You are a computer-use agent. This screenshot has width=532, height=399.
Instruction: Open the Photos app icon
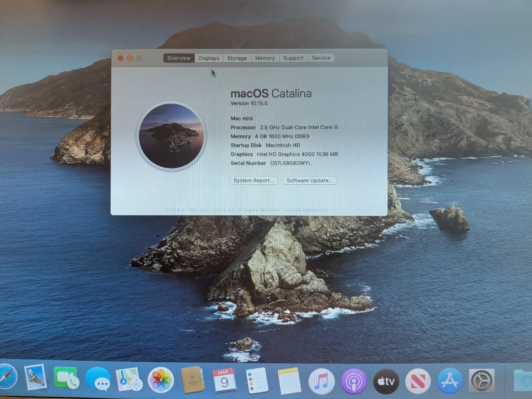(161, 380)
